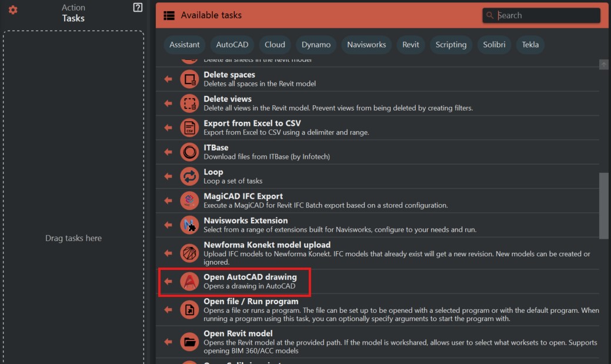Viewport: 611px width, 364px height.
Task: Click the settings gear icon
Action: click(x=13, y=10)
